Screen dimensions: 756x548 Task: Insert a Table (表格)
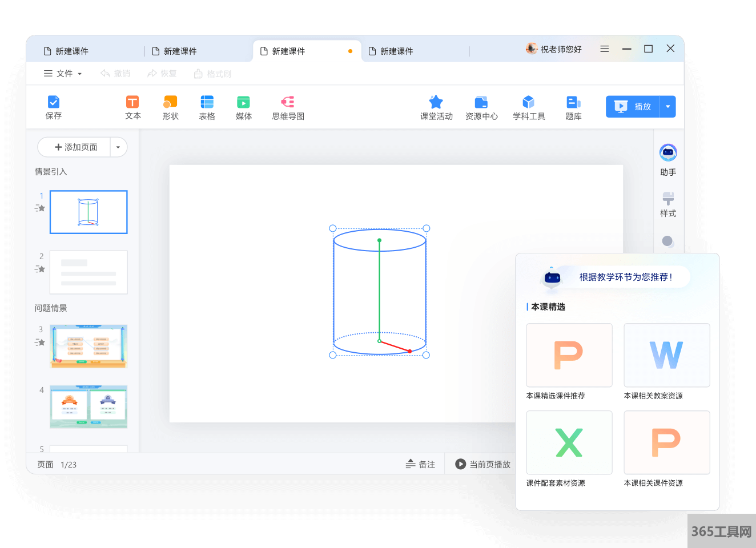click(207, 103)
